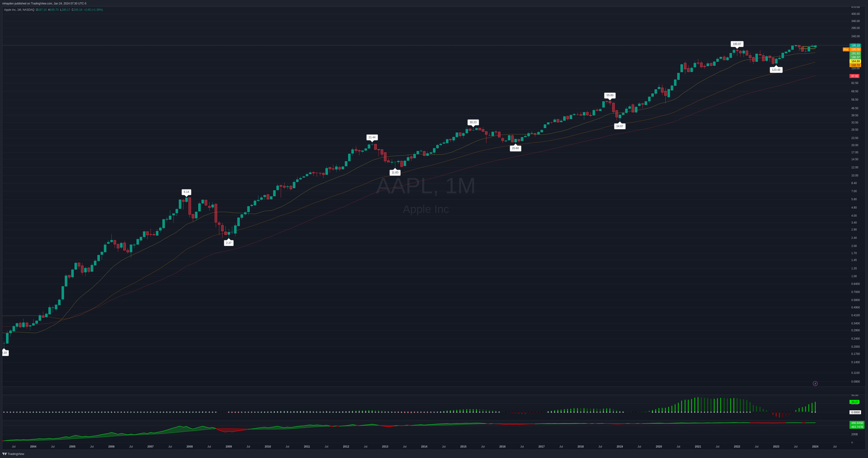
Task: Click the 240.00 price scale label
Action: pos(855,36)
